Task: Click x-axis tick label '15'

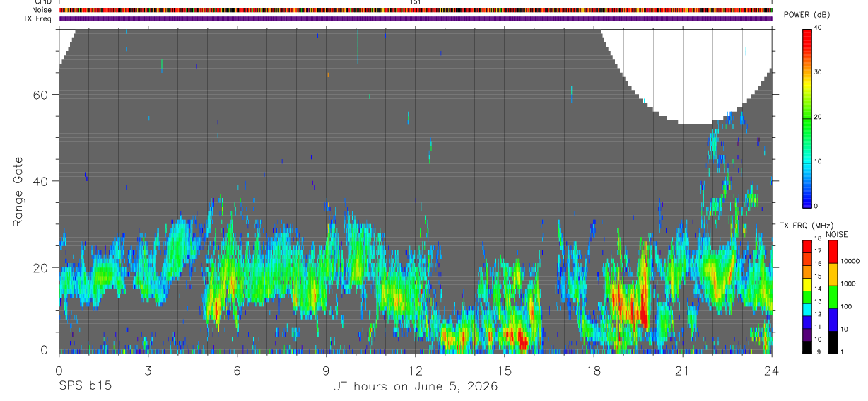Action: coord(504,371)
